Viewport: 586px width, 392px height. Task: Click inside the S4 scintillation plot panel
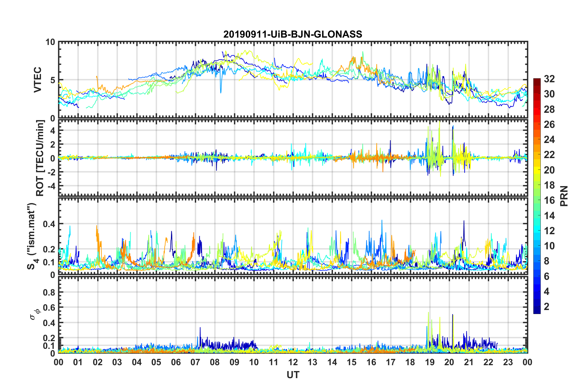pyautogui.click(x=293, y=236)
